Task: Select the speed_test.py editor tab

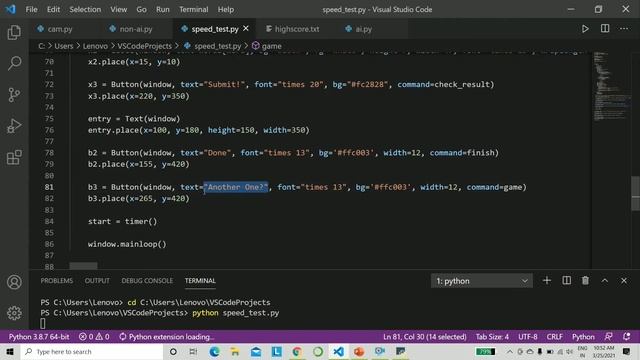Action: coord(215,29)
